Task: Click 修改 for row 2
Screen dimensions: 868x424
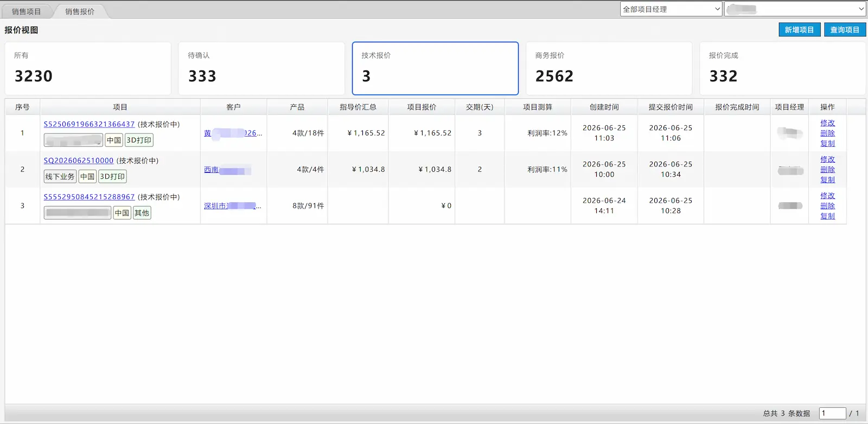Action: (x=827, y=159)
